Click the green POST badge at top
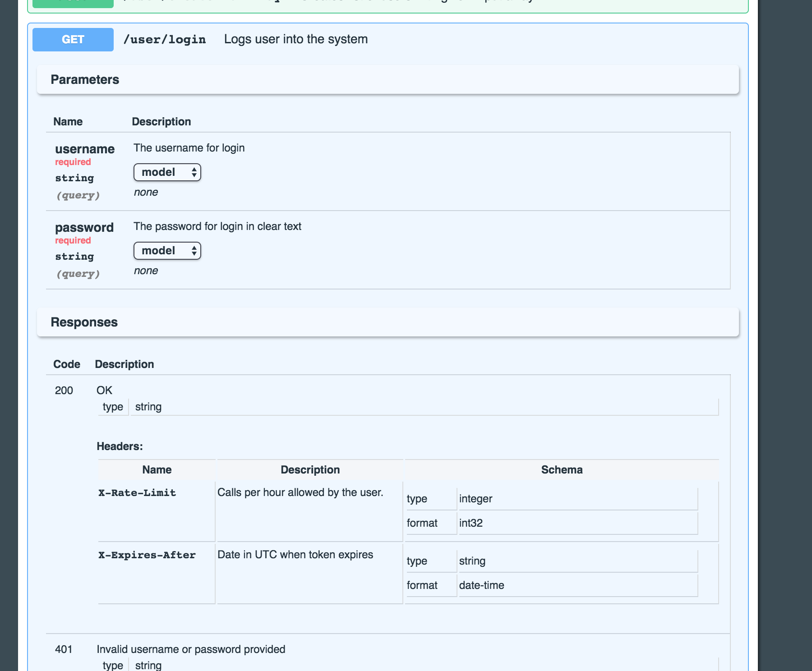812x671 pixels. point(73,3)
